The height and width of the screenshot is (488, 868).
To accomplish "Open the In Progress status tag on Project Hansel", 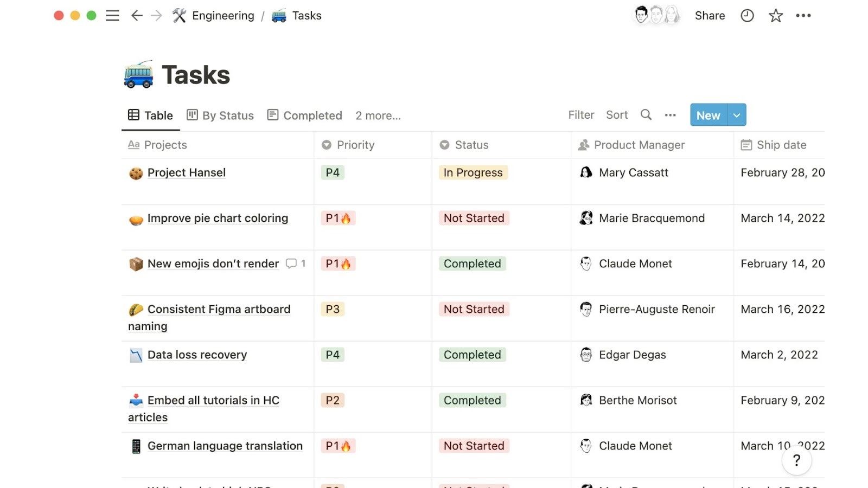I will 473,172.
